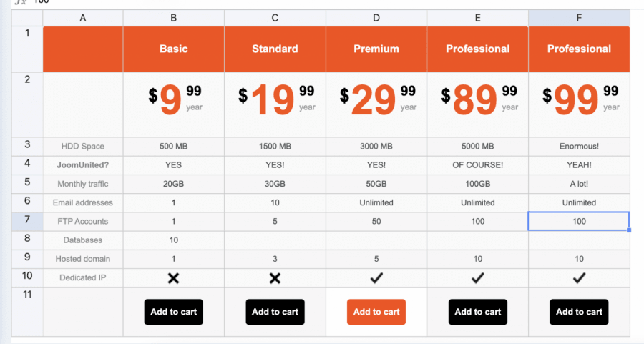Click the checkmark in column F's Dedicated IP cell
644x344 pixels.
[579, 278]
